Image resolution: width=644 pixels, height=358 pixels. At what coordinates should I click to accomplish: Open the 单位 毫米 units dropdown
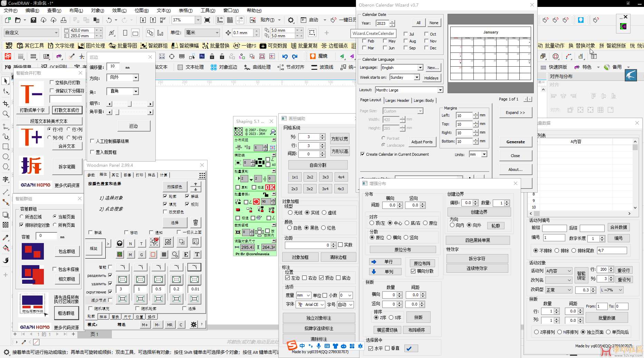(x=217, y=33)
